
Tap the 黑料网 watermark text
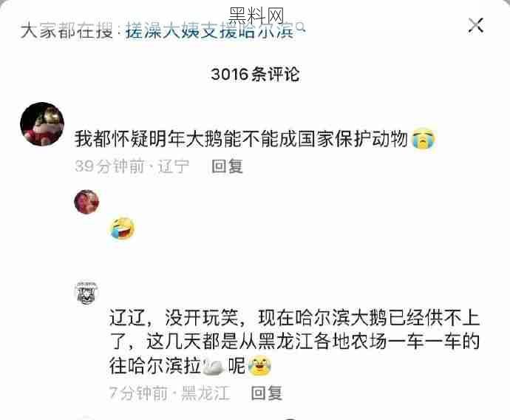click(x=256, y=16)
